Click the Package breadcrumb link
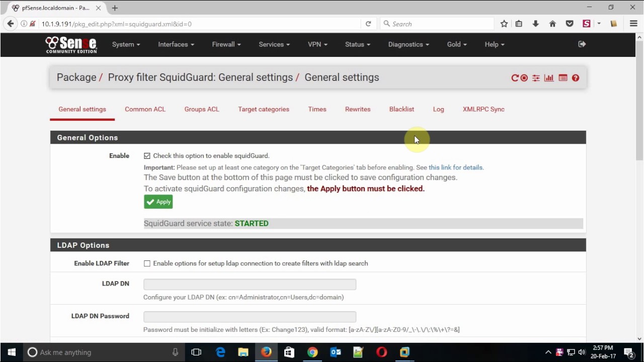 click(76, 77)
